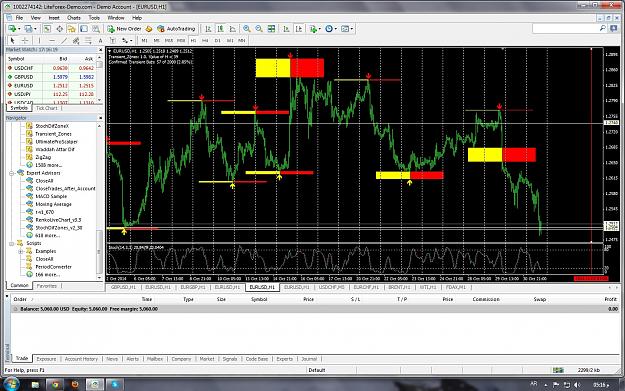This screenshot has height=391, width=625.
Task: Open the MetaEditor icon
Action: (149, 29)
